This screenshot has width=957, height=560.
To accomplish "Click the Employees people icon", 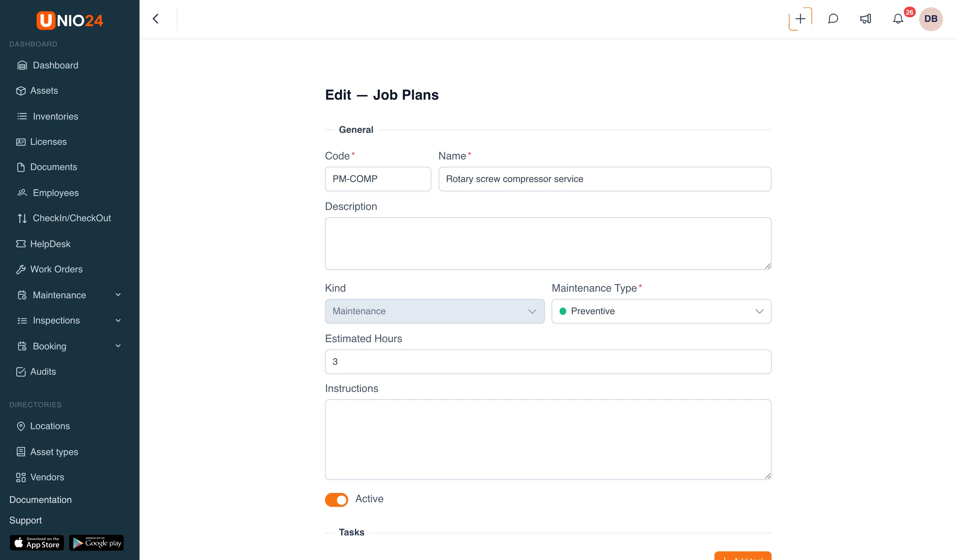I will [x=22, y=193].
